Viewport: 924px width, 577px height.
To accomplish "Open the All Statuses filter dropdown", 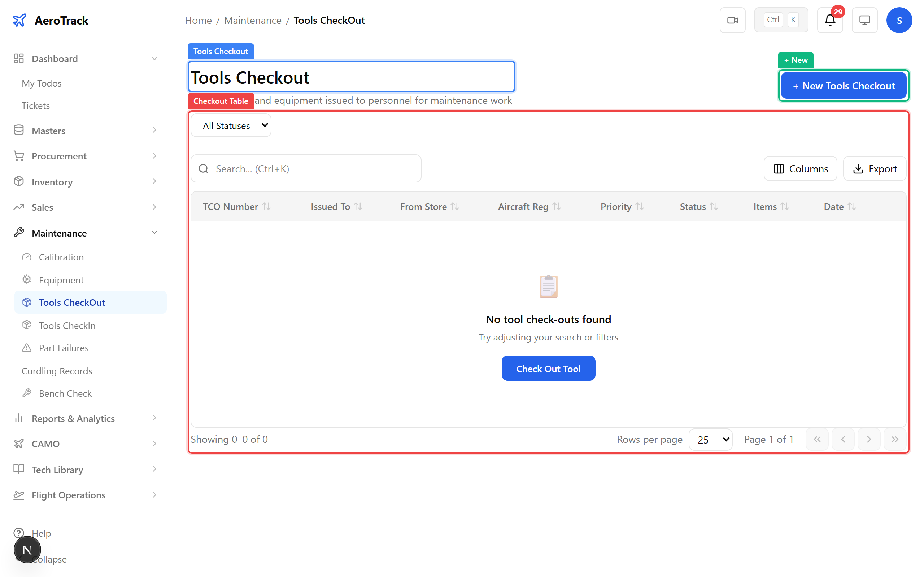I will click(x=231, y=125).
